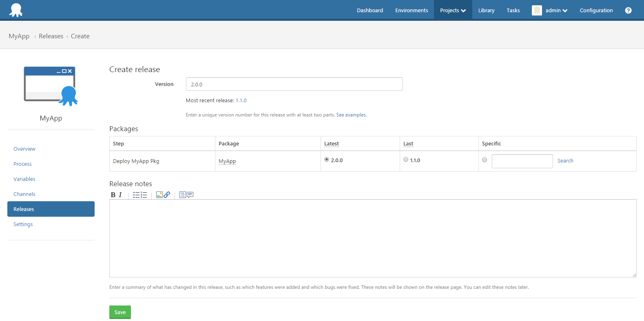Insert a numbered list in release notes
Screen dimensions: 644x321
coord(144,195)
